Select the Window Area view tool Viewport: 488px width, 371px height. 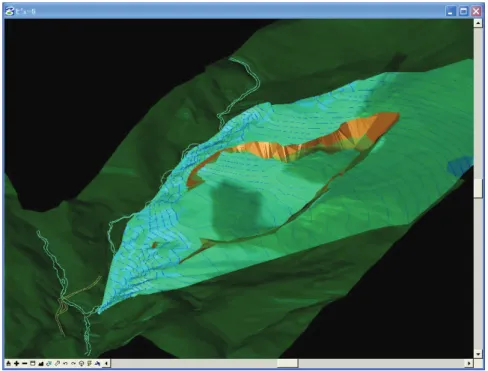[x=33, y=363]
